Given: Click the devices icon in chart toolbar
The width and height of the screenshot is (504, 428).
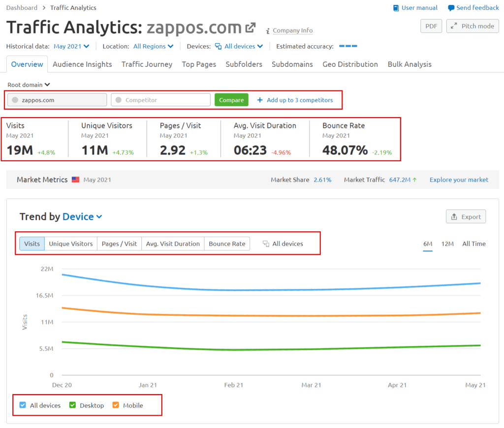Looking at the screenshot, I should point(266,244).
